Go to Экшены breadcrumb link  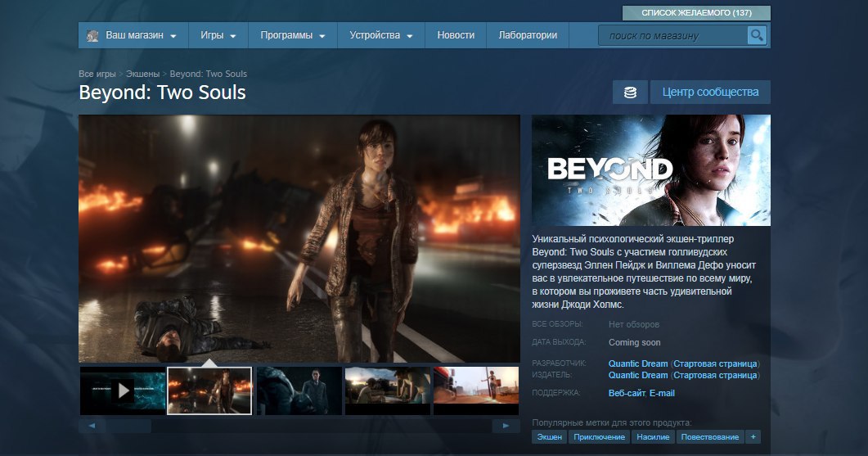point(142,74)
